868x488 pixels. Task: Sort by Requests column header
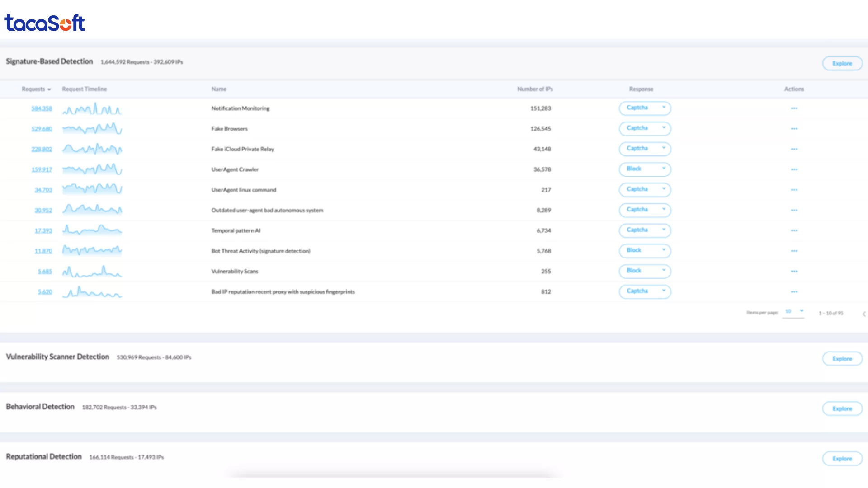tap(36, 89)
